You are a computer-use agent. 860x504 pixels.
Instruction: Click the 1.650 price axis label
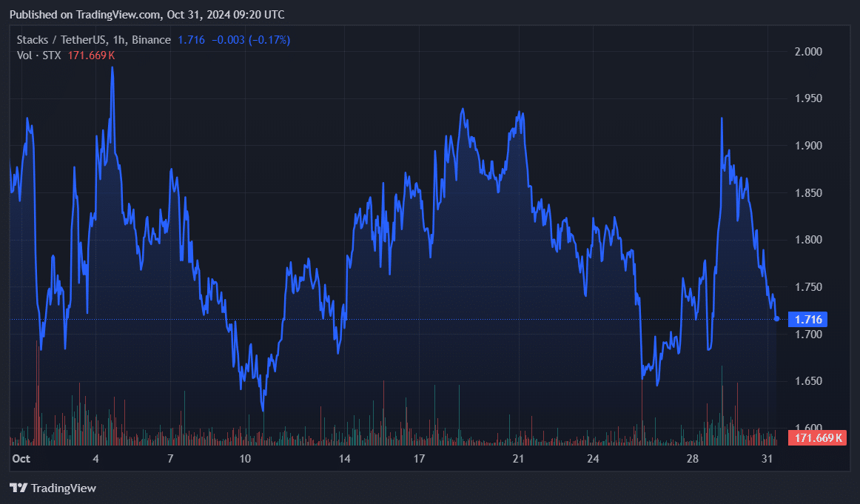click(x=808, y=380)
